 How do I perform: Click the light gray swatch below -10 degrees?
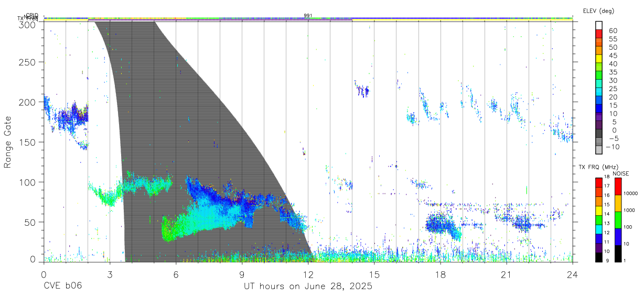pos(599,150)
